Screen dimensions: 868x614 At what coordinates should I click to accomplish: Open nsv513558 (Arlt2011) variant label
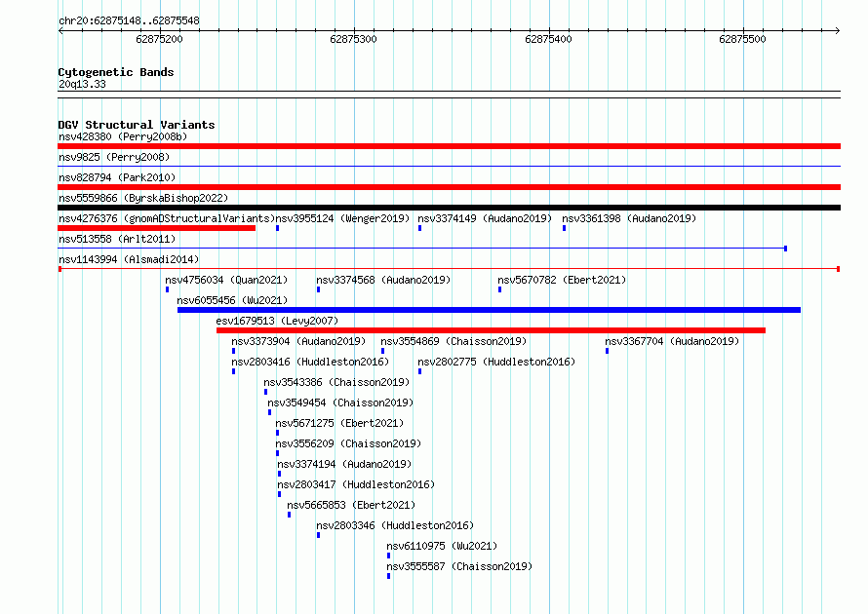(x=117, y=239)
